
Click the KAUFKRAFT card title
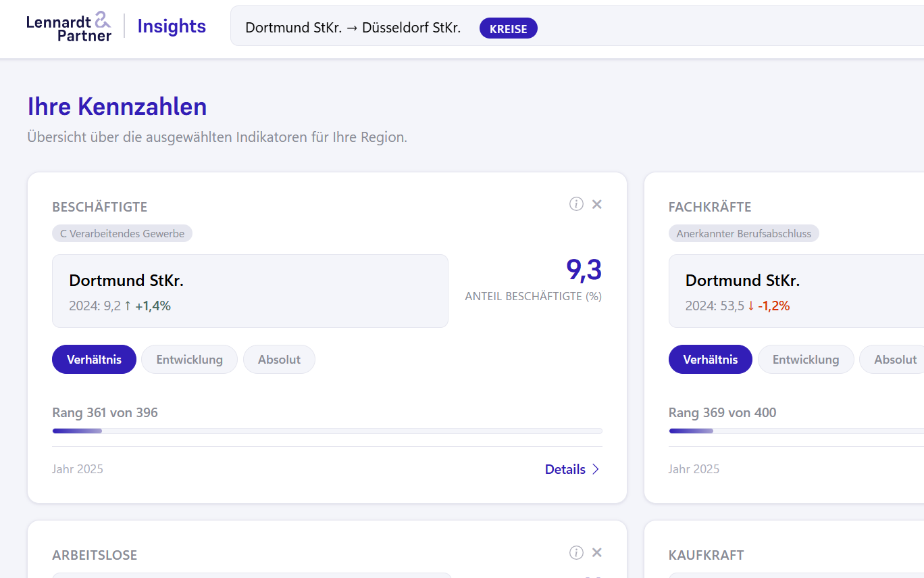707,556
